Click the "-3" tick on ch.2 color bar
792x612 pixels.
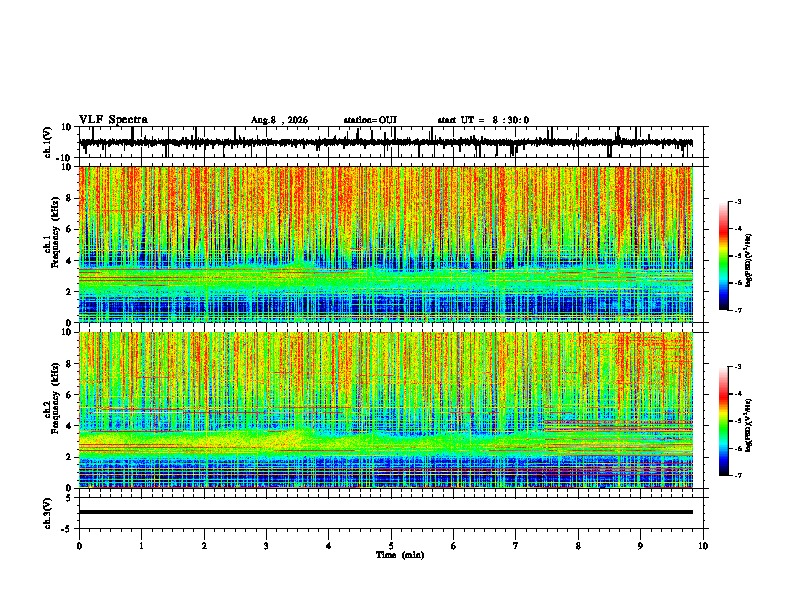pos(737,367)
